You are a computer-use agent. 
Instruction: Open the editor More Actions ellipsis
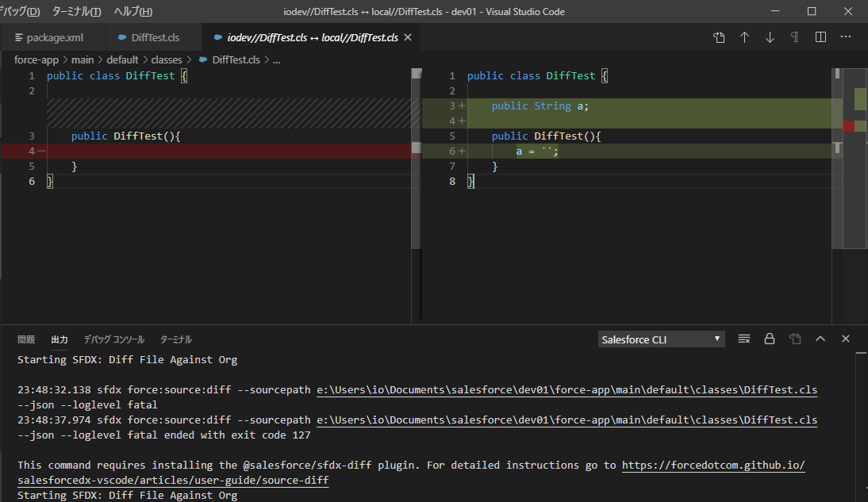point(845,37)
